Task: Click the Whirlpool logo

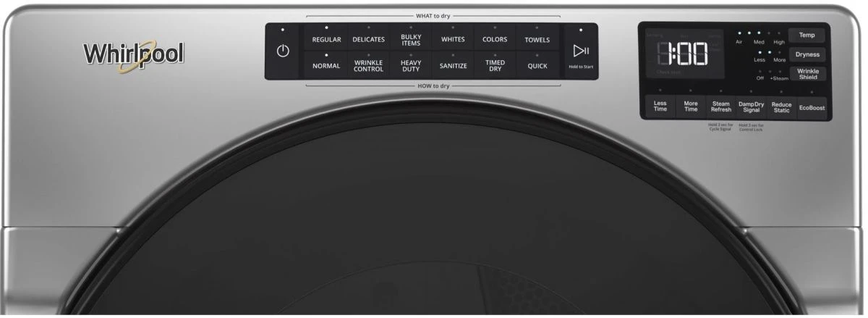Action: (133, 54)
